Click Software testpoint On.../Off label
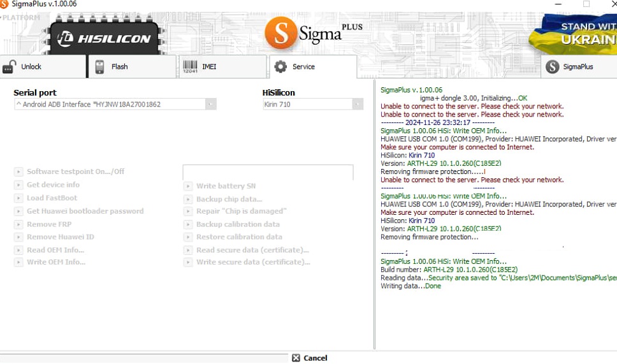Image resolution: width=617 pixels, height=364 pixels. coord(76,171)
